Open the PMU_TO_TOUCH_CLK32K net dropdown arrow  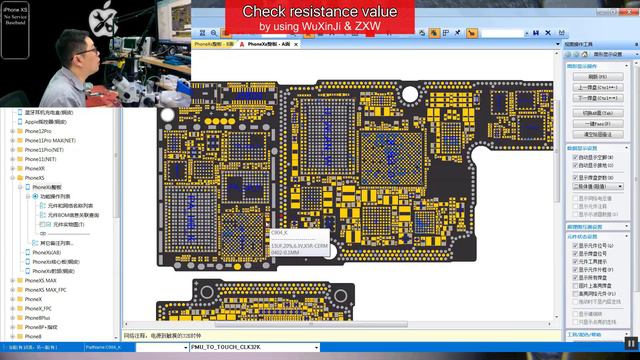point(316,347)
